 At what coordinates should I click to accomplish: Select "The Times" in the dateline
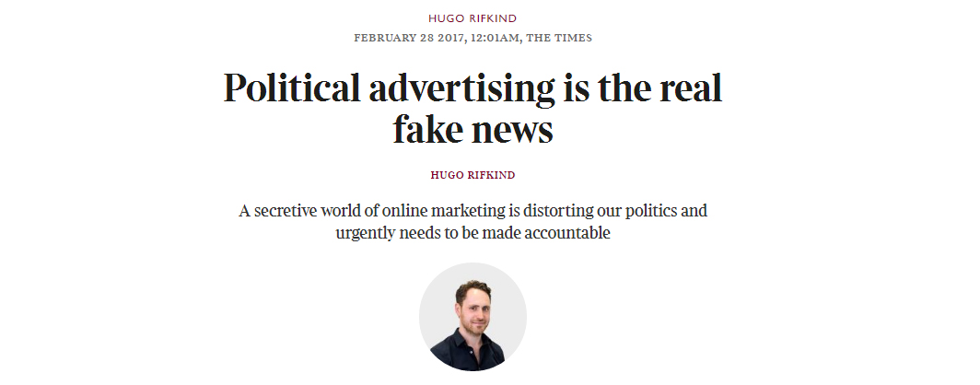[x=558, y=38]
